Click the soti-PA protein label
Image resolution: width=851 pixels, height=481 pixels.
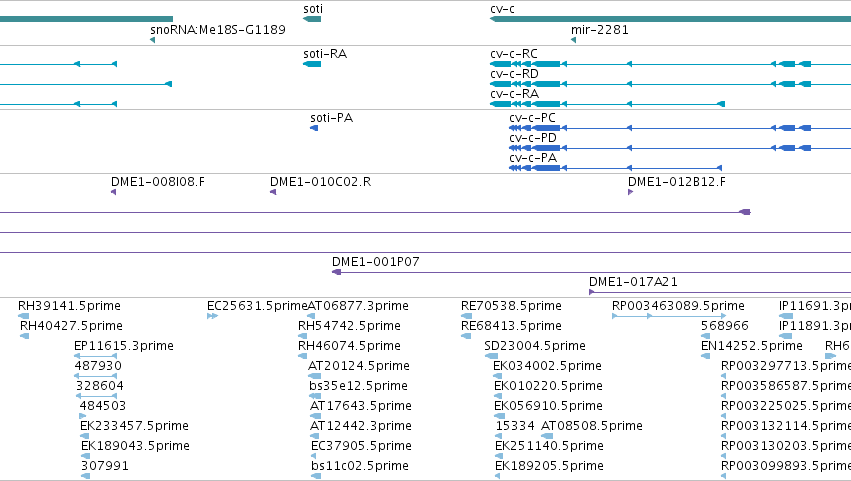click(x=332, y=118)
